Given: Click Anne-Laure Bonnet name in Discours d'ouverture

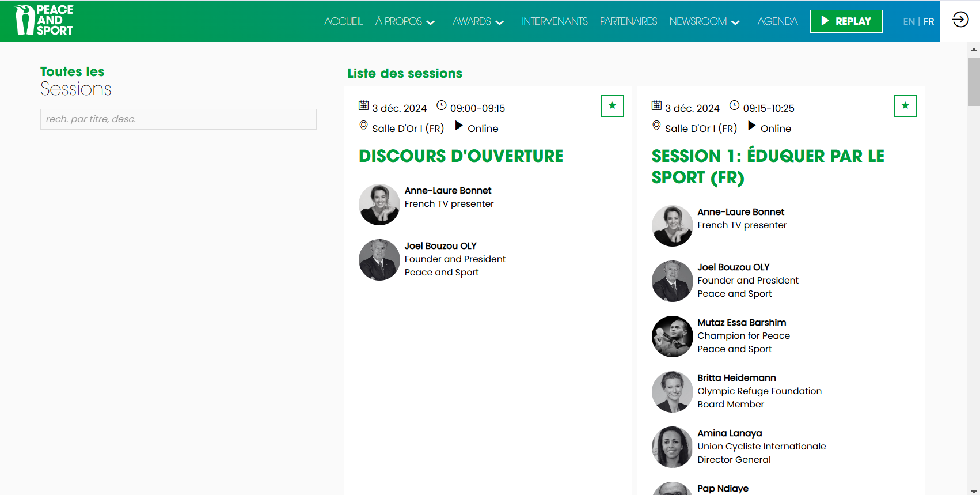Looking at the screenshot, I should point(448,191).
